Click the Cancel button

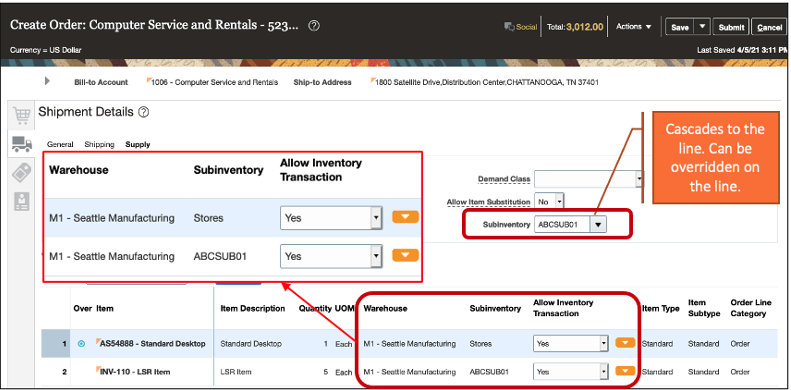coord(769,27)
